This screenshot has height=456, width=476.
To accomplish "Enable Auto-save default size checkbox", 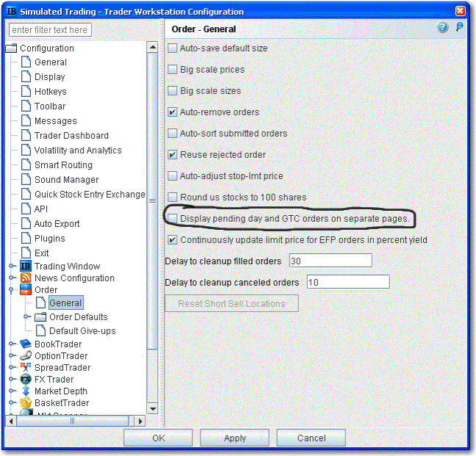I will [173, 48].
